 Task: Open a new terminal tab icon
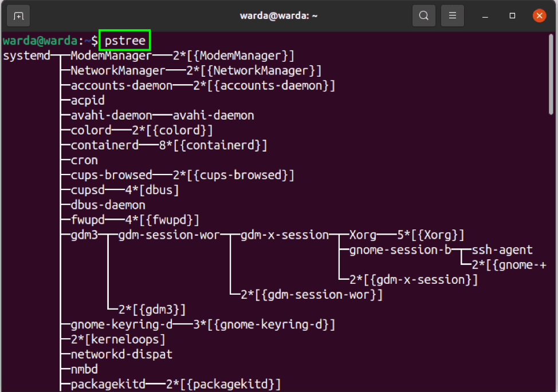click(18, 15)
